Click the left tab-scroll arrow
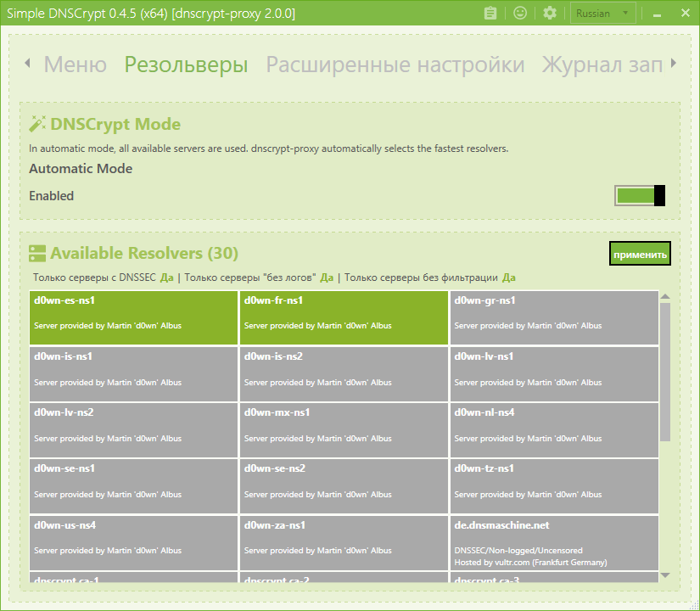This screenshot has height=611, width=700. [28, 63]
